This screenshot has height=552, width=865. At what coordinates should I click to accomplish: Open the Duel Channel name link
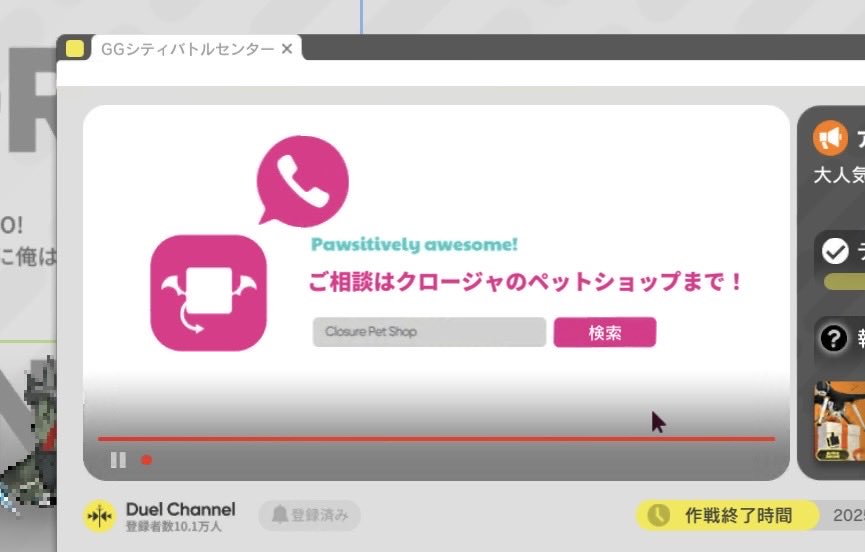(x=180, y=509)
